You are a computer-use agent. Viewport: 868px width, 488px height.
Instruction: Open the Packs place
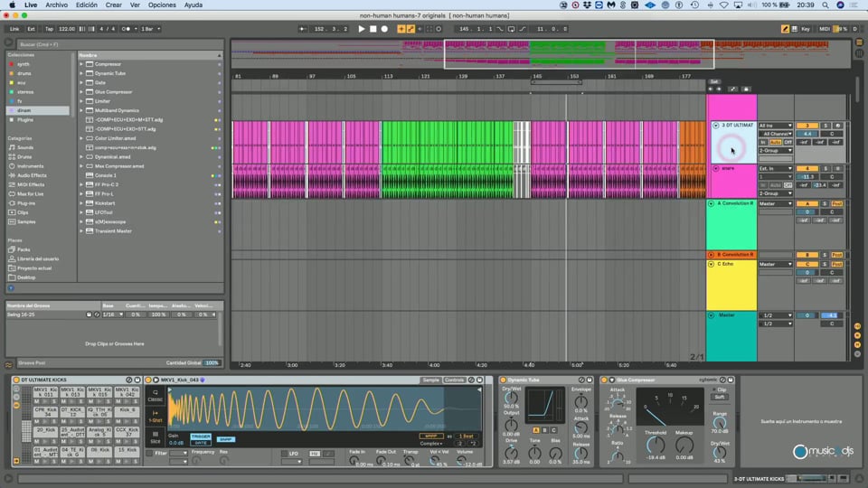pyautogui.click(x=24, y=249)
